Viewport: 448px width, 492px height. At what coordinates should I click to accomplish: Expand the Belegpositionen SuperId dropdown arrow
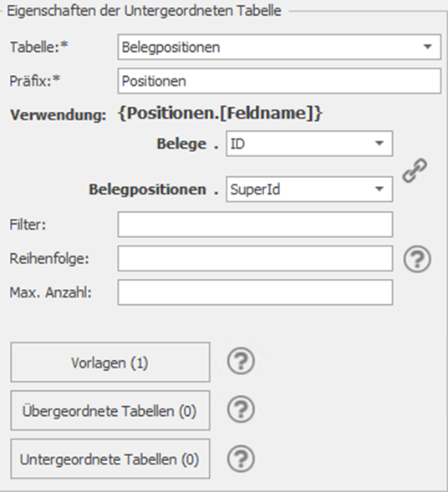(x=379, y=189)
